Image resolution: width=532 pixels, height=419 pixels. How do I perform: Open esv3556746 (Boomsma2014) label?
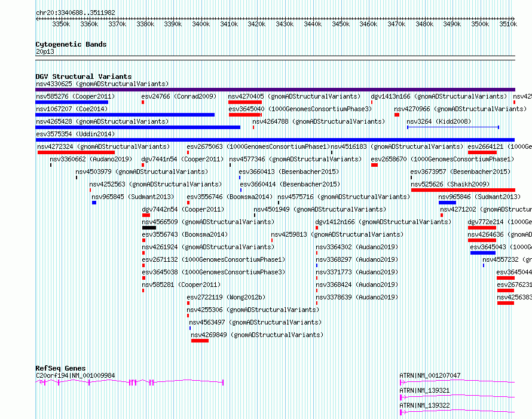230,197
